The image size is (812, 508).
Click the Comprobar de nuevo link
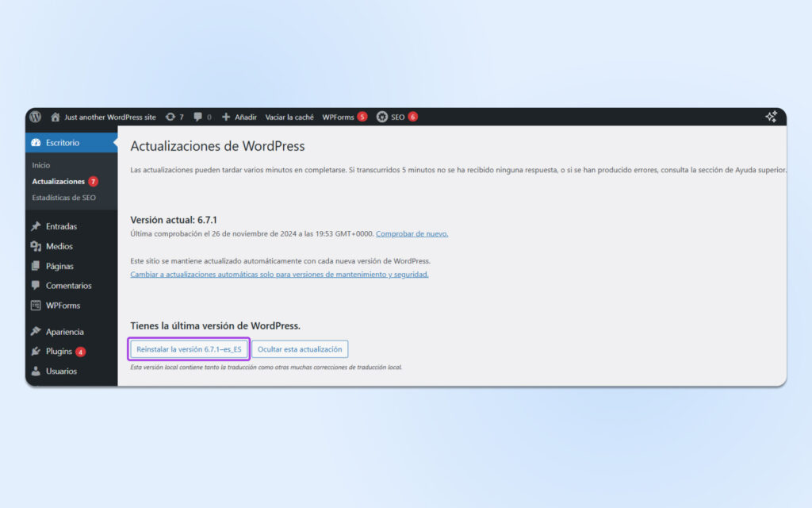(412, 234)
